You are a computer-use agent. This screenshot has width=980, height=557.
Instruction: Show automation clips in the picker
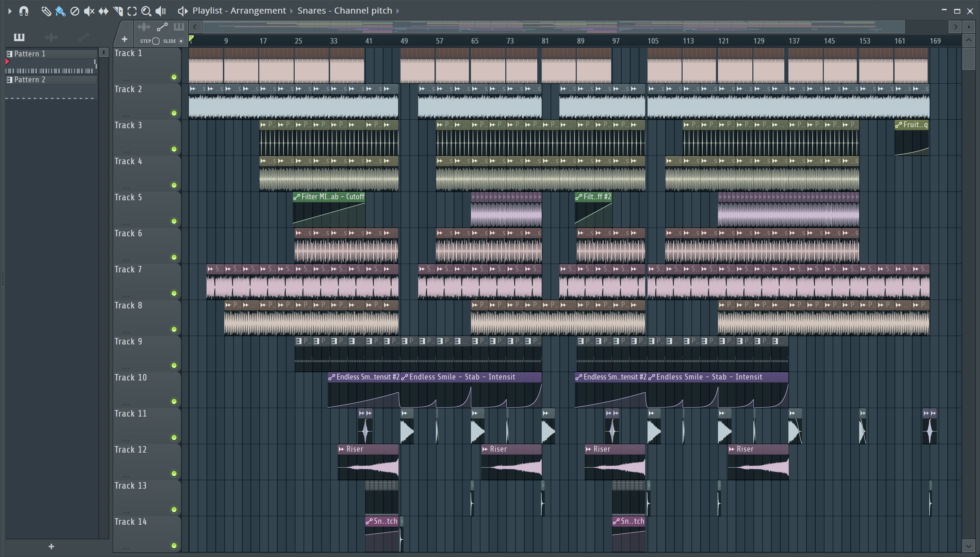(x=83, y=37)
